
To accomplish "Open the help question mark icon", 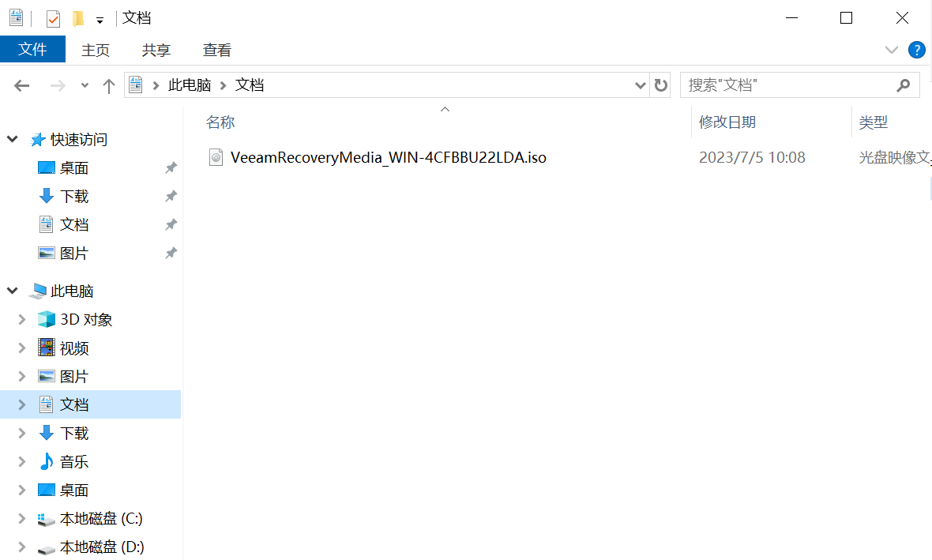I will pyautogui.click(x=916, y=50).
